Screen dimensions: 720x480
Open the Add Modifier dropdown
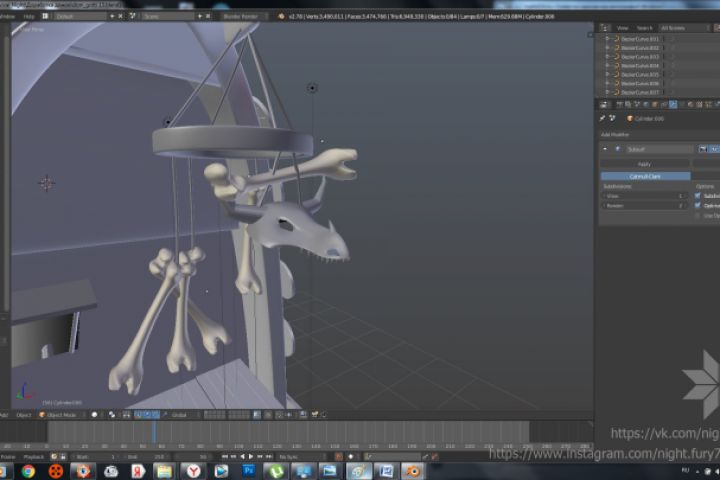(659, 135)
